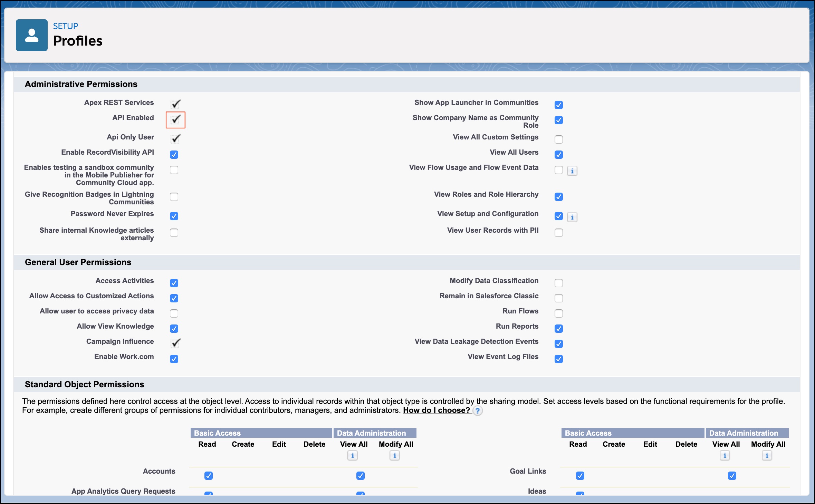Viewport: 815px width, 504px height.
Task: Toggle Password Never Expires
Action: point(174,216)
